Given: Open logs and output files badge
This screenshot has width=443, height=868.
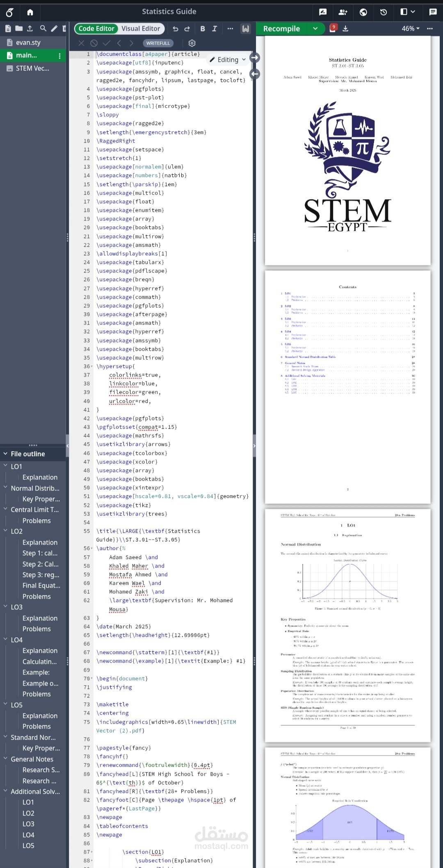Looking at the screenshot, I should 332,28.
